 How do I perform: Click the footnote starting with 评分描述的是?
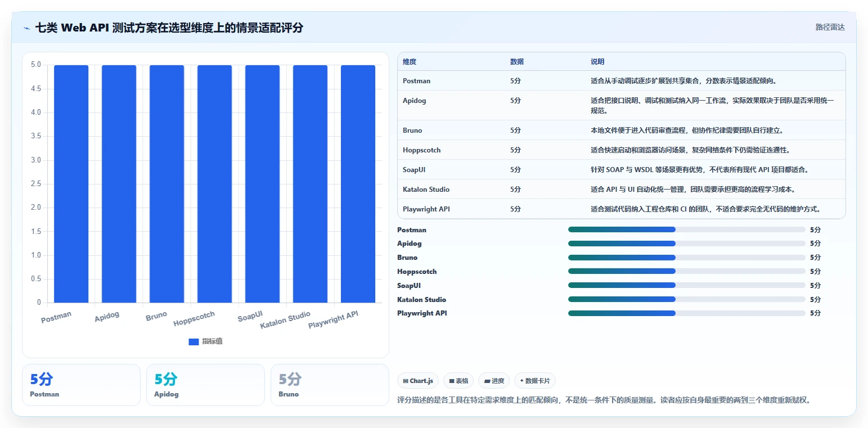603,400
